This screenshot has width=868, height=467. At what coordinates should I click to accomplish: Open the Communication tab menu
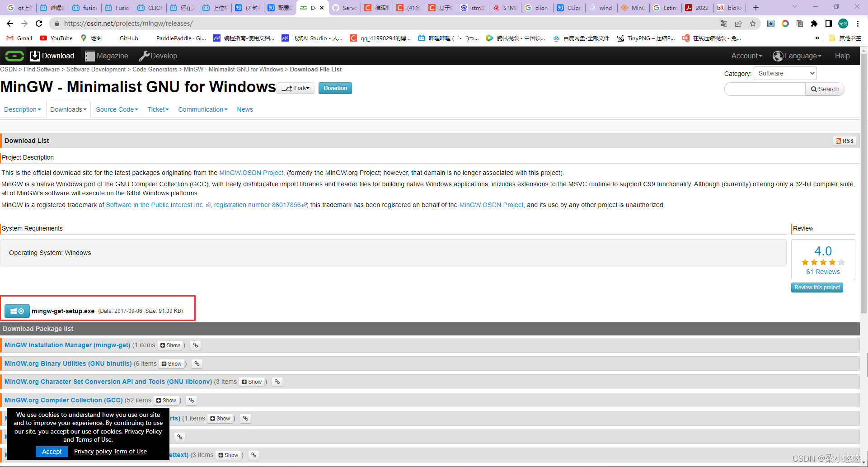pos(203,109)
